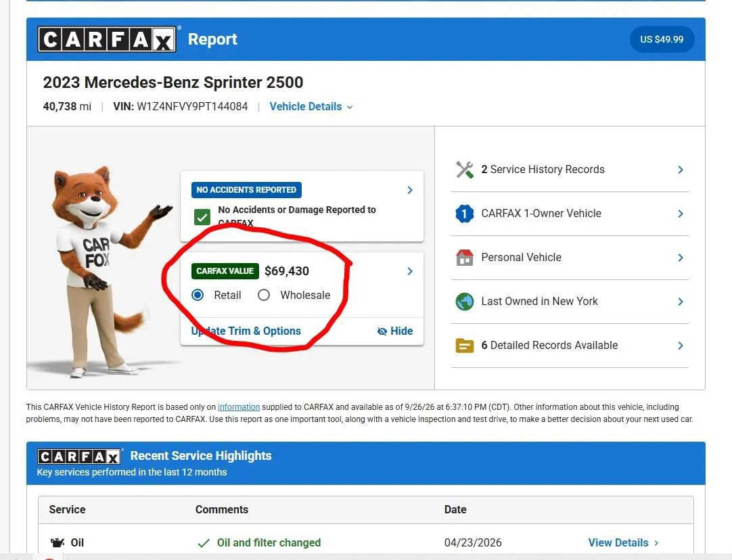Click the VIN number W1Z4NFVY9PT144084
Image resolution: width=732 pixels, height=560 pixels.
(x=192, y=106)
